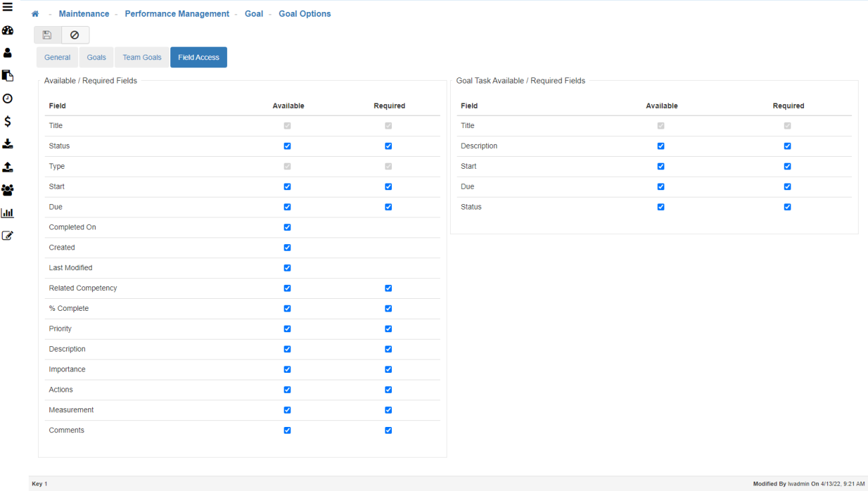Switch to the Team Goals tab

[x=142, y=57]
